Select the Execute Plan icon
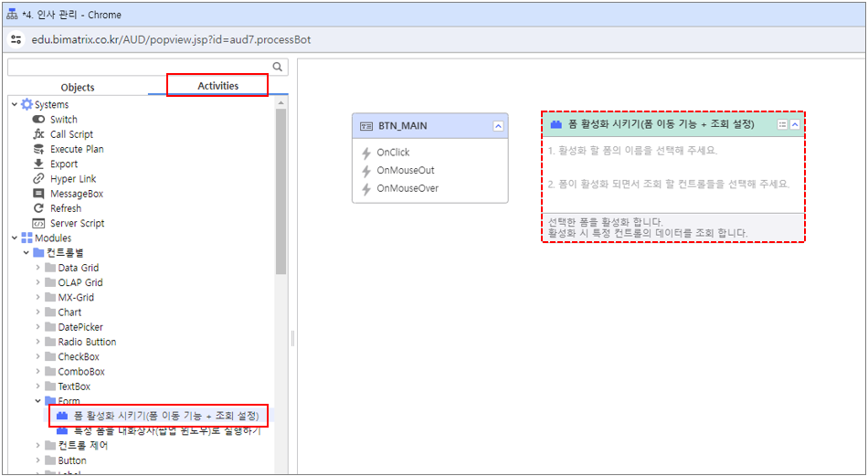868x476 pixels. point(38,150)
